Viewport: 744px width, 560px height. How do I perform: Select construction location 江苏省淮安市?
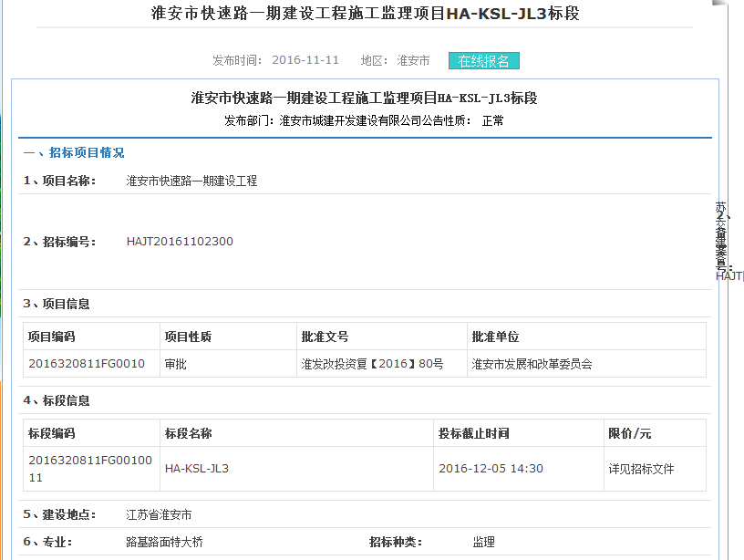(x=159, y=515)
